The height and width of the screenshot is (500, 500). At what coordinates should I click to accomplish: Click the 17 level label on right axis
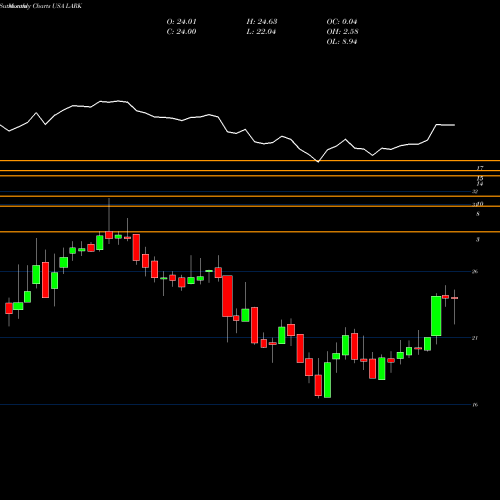coord(480,168)
